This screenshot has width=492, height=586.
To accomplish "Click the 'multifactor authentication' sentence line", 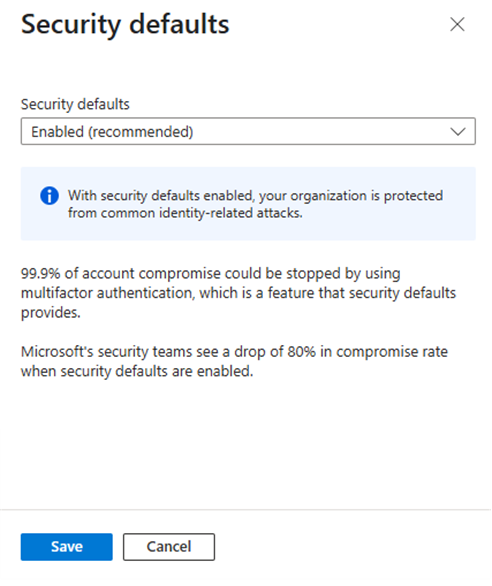I will tap(239, 293).
